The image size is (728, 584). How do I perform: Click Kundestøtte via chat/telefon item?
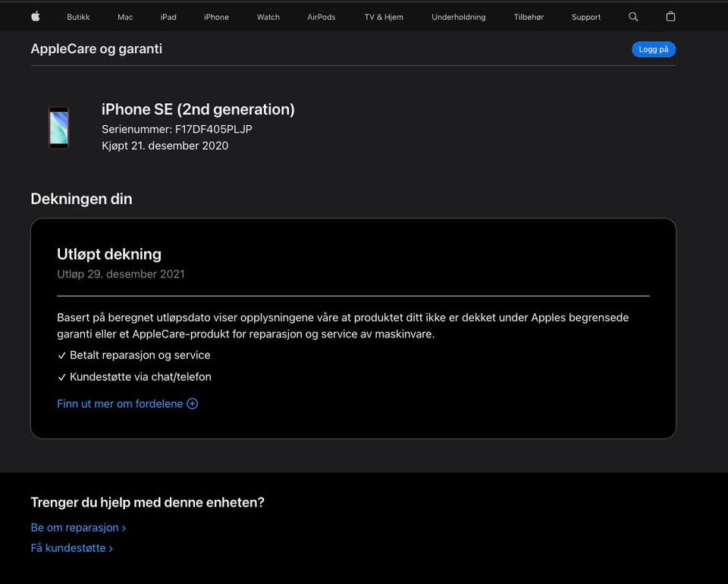pos(140,376)
